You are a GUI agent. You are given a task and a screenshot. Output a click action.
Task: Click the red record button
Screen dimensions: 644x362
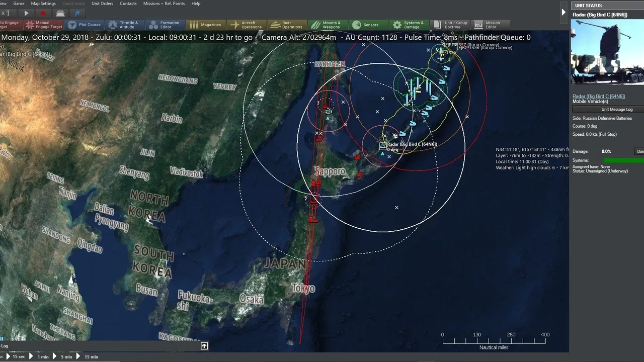tap(43, 14)
